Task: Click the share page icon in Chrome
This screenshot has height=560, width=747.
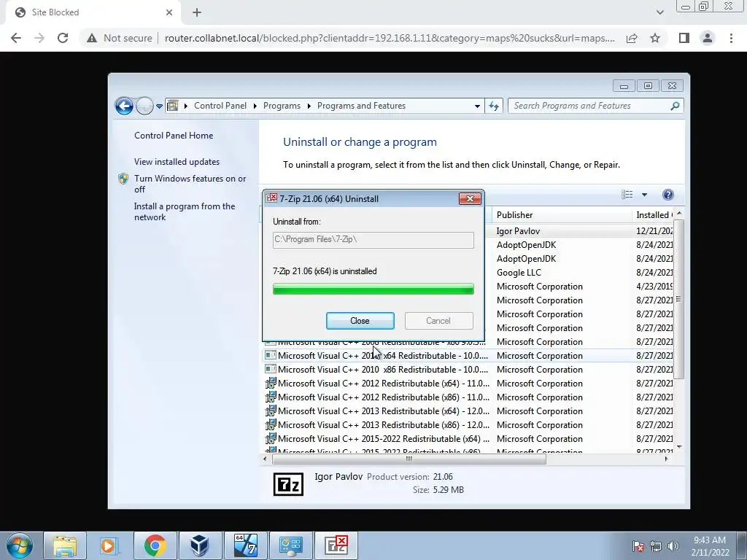Action: [x=632, y=38]
